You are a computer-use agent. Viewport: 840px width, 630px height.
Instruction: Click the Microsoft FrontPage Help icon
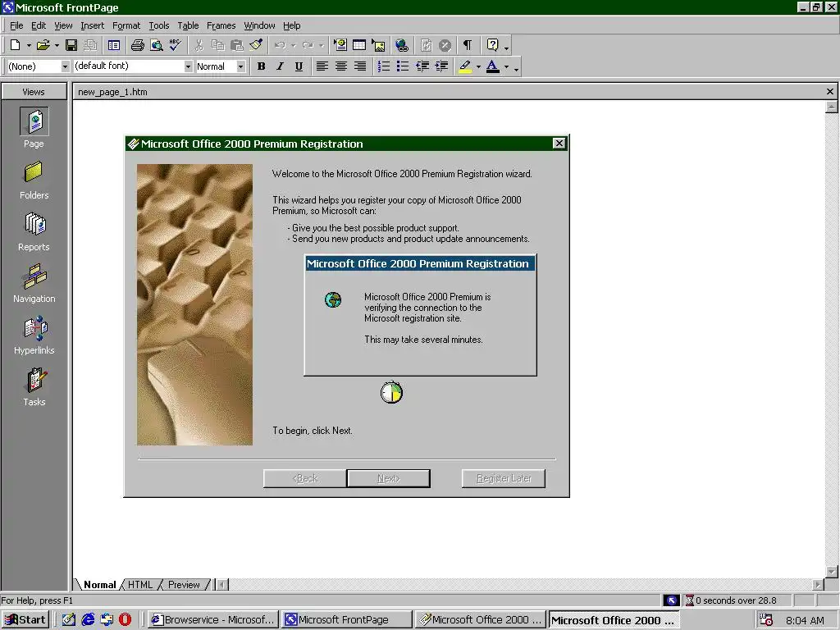coord(492,46)
